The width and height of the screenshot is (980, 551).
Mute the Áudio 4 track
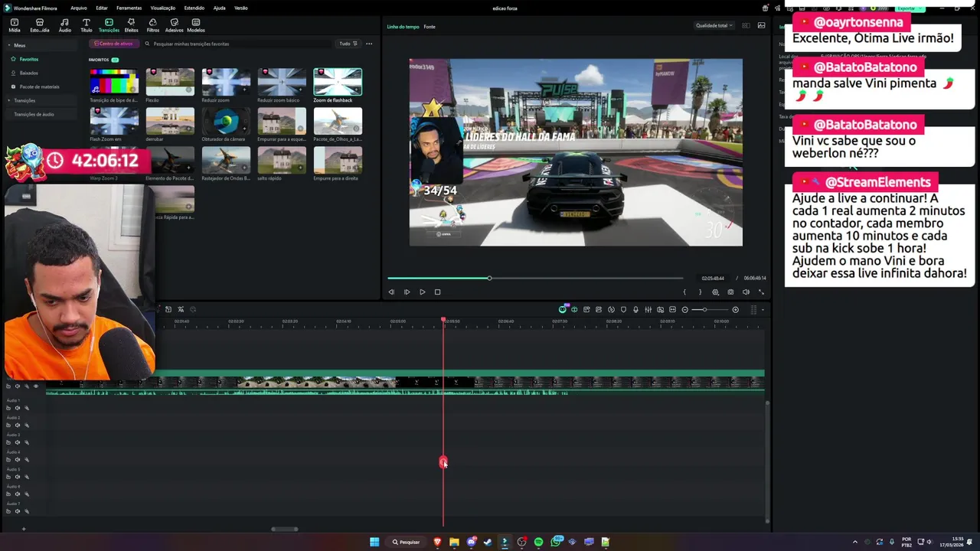[18, 460]
